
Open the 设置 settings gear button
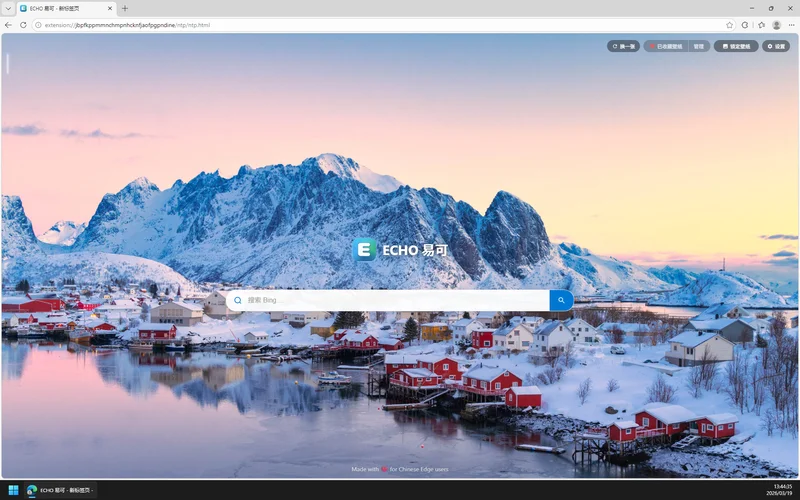tap(776, 46)
